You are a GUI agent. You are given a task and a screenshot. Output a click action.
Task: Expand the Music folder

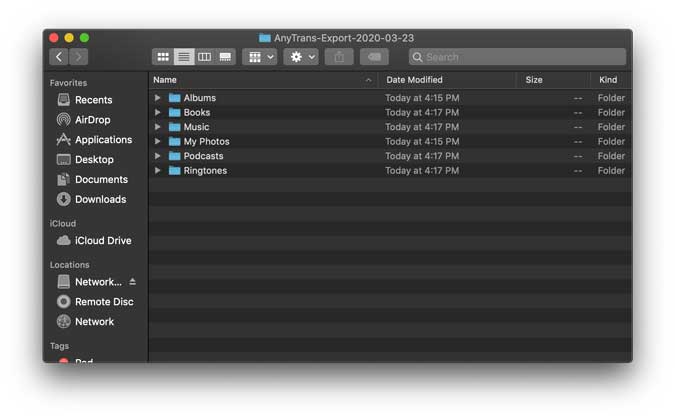click(158, 127)
